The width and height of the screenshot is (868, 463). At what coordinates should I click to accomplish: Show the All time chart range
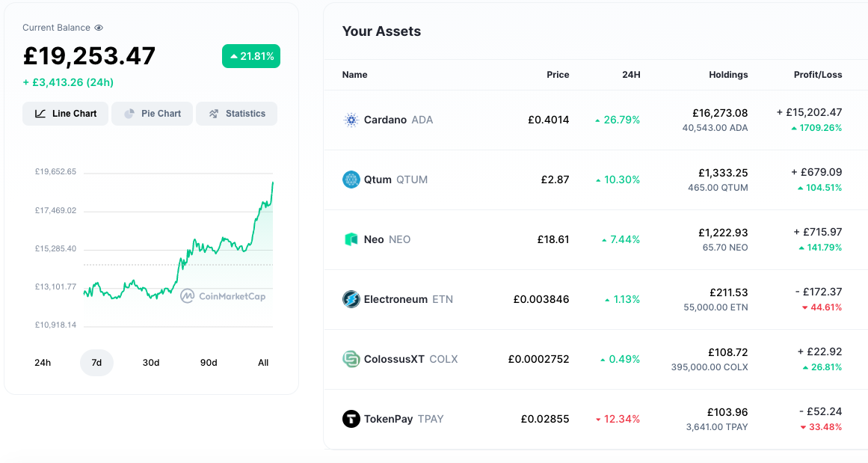tap(263, 363)
